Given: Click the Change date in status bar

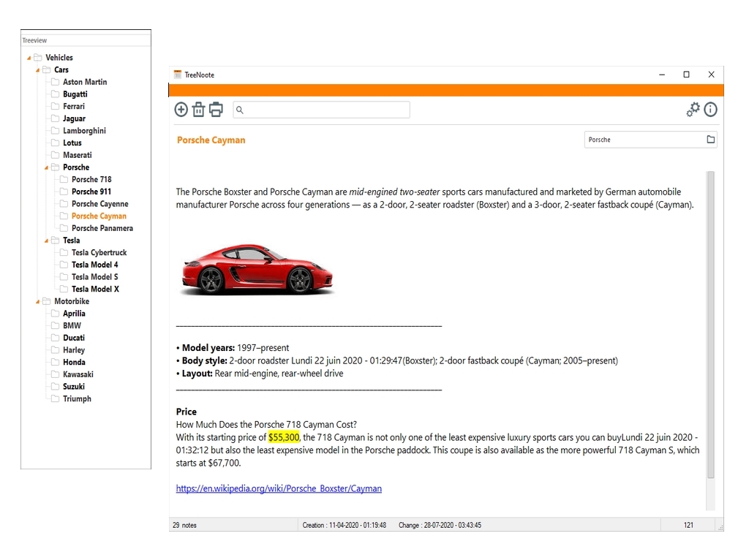Looking at the screenshot, I should tap(440, 525).
